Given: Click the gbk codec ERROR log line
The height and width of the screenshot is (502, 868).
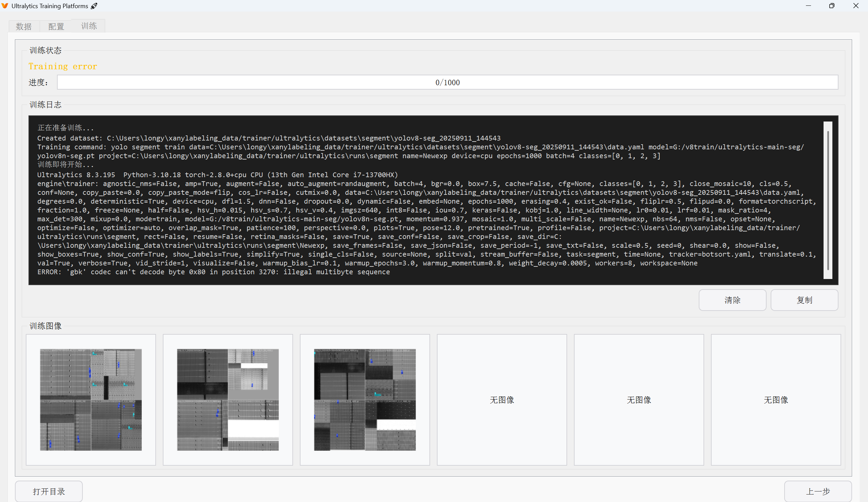Looking at the screenshot, I should click(214, 272).
